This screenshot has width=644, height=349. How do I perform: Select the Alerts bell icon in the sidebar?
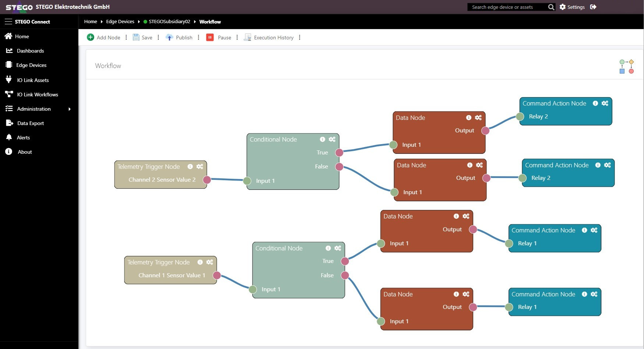click(8, 137)
